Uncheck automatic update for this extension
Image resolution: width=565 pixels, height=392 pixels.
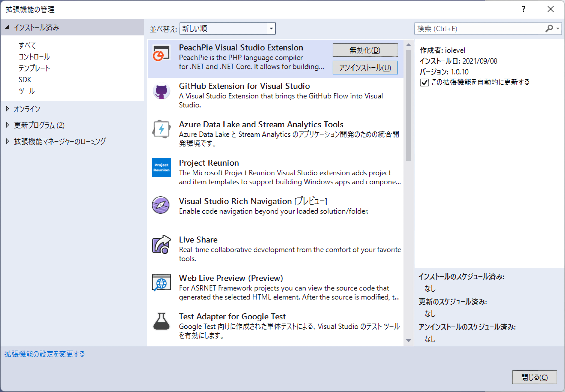(x=424, y=83)
